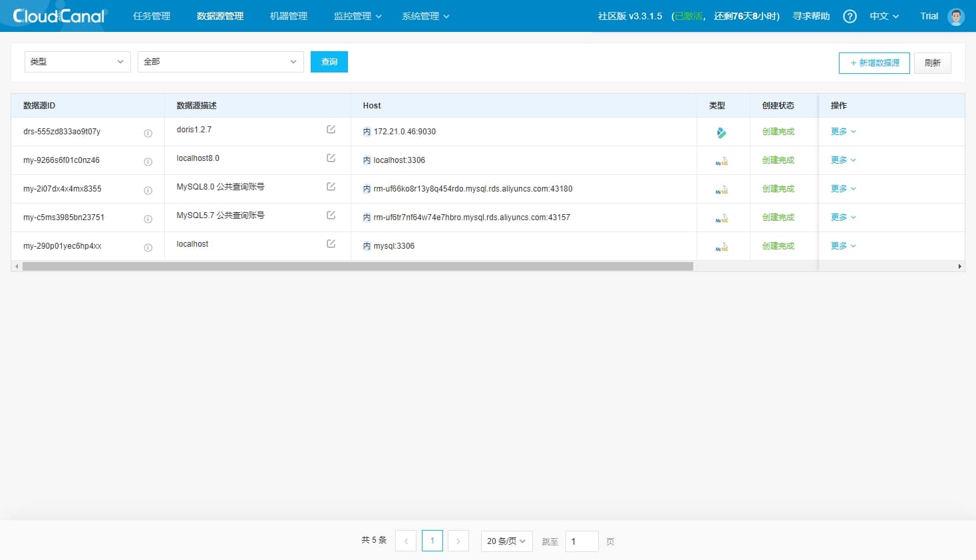976x560 pixels.
Task: Click host 172.21.0.46:9030
Action: coord(405,132)
